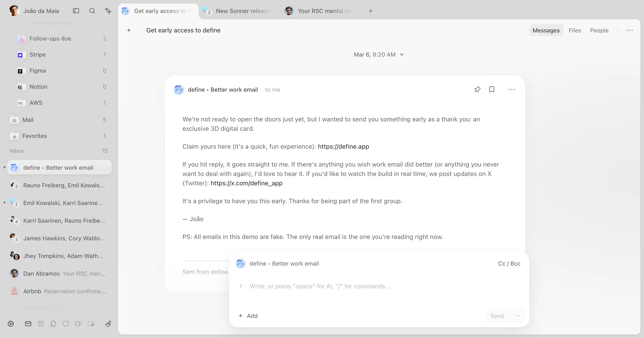Open the https://define.app link
The width and height of the screenshot is (644, 338).
[343, 146]
